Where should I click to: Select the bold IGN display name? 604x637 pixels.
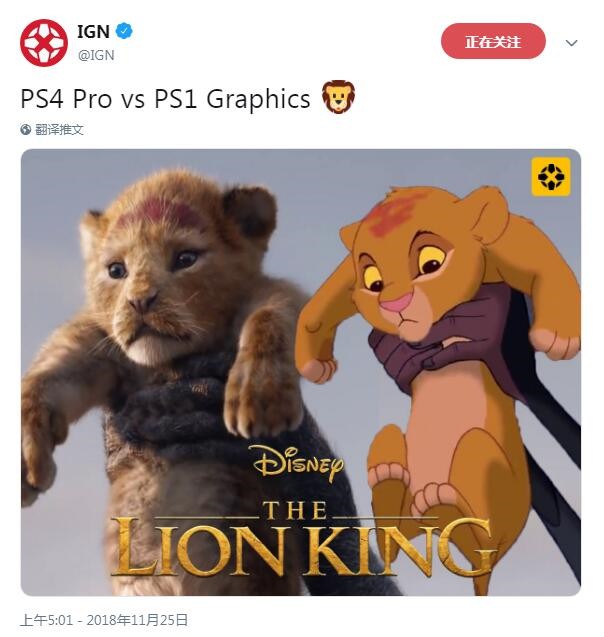93,31
